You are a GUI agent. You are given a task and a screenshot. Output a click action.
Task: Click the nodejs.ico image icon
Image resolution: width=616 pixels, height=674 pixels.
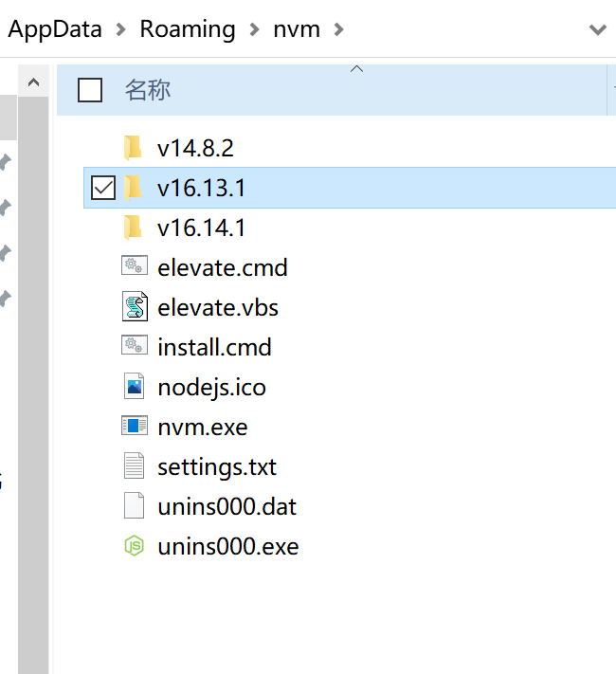pyautogui.click(x=135, y=386)
